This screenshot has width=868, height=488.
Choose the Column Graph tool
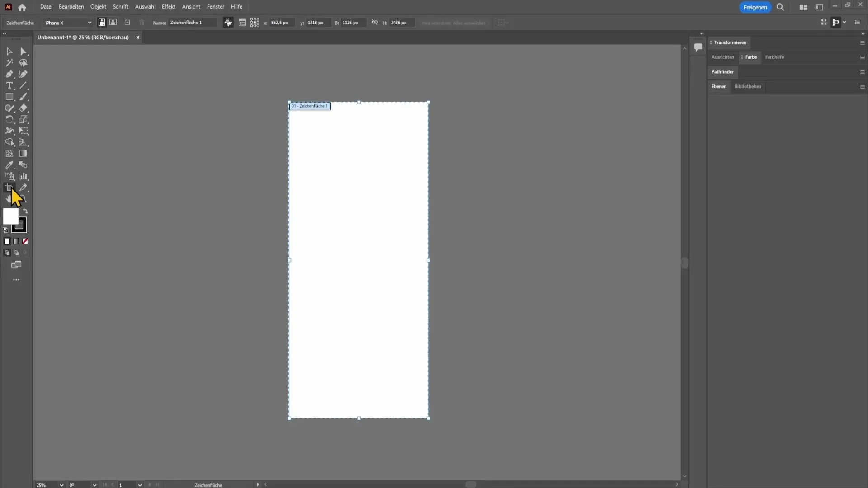click(24, 176)
